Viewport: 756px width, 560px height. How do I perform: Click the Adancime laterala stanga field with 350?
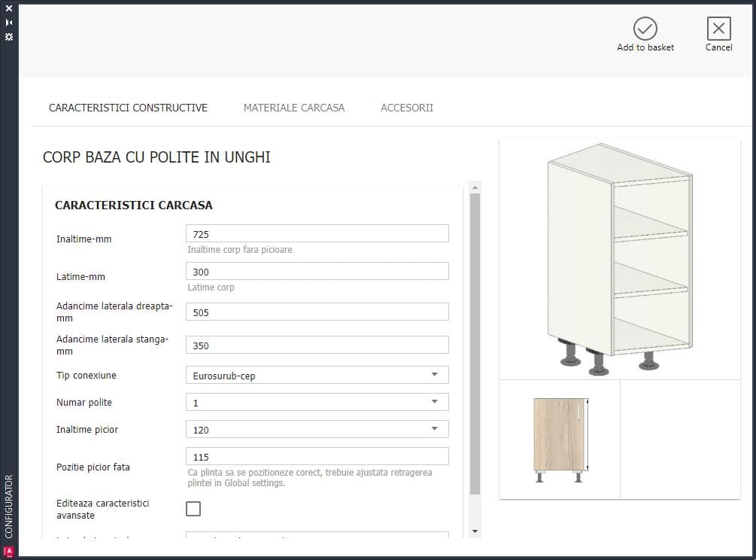317,345
